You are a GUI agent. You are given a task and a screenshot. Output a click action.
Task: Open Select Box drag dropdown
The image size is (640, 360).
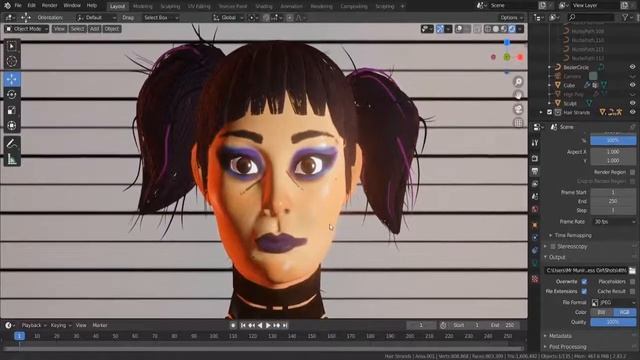pos(160,18)
